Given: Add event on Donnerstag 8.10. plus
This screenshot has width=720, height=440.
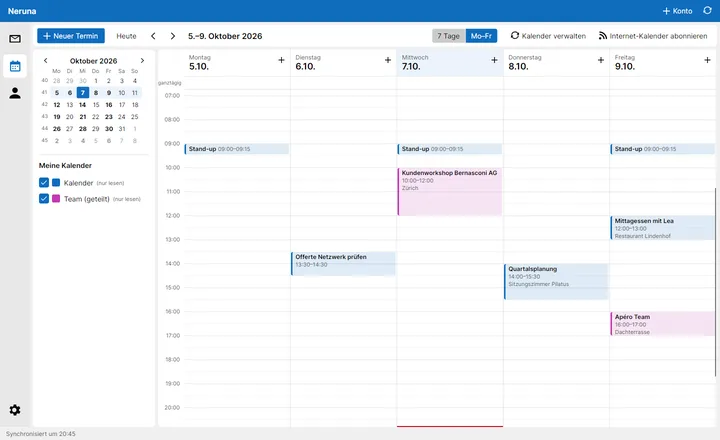Looking at the screenshot, I should tap(601, 60).
